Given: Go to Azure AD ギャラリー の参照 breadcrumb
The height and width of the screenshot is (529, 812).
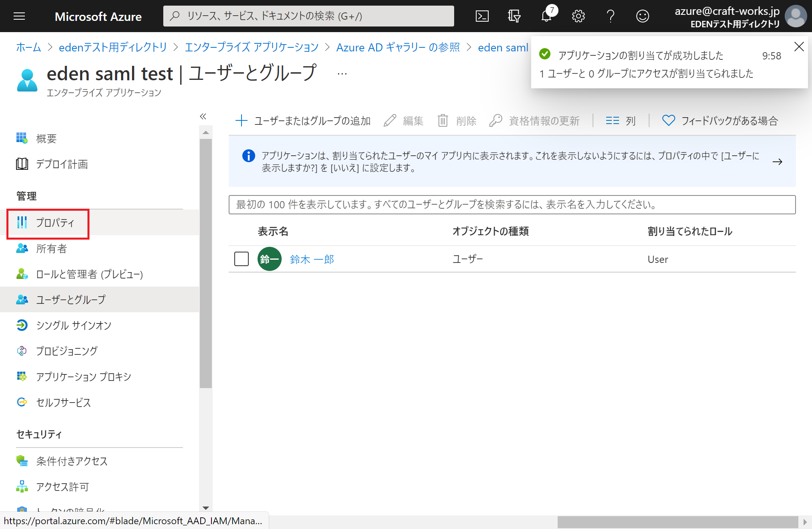Looking at the screenshot, I should click(x=398, y=47).
